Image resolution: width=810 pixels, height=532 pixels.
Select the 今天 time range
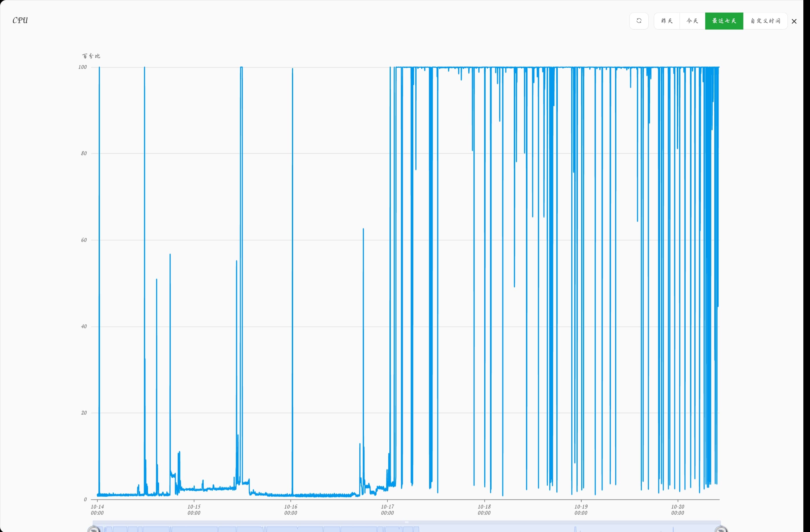pos(692,21)
